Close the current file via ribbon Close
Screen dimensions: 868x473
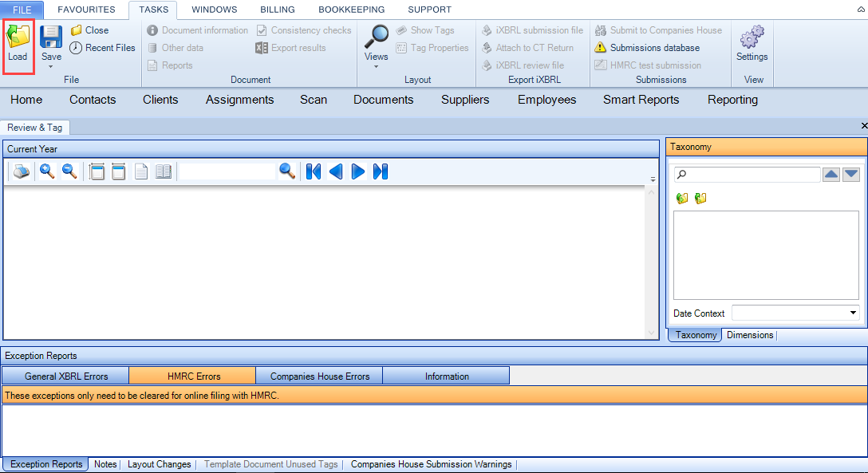(89, 30)
